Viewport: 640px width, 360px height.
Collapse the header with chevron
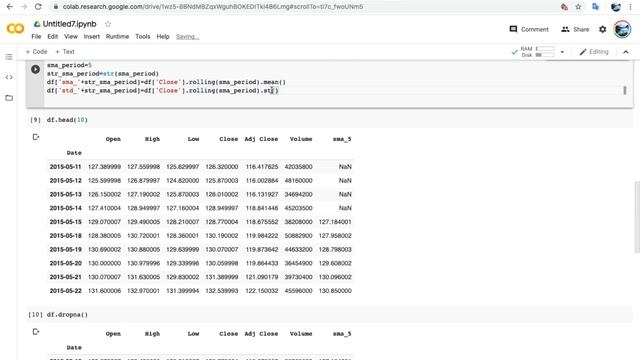pyautogui.click(x=626, y=52)
